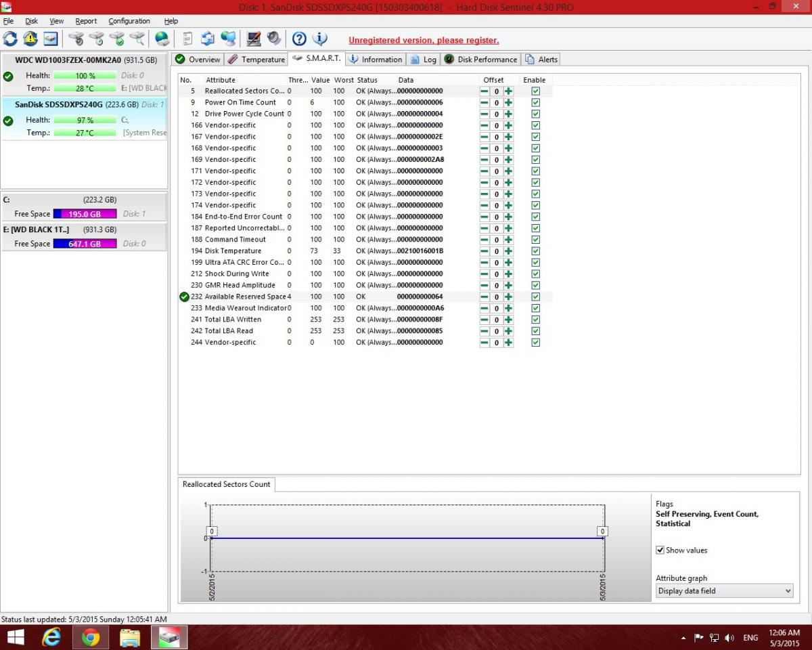Click the report document toolbar icon
Screen dimensions: 812x650
pyautogui.click(x=187, y=39)
